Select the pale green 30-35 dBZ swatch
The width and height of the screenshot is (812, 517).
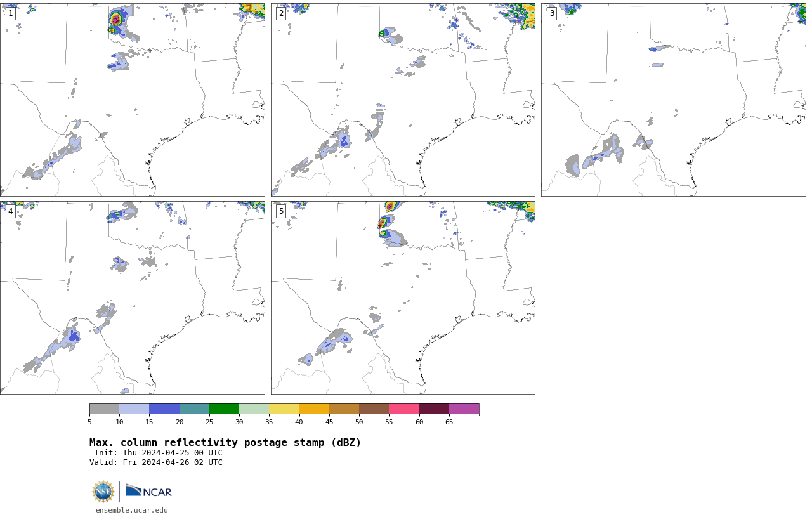(x=254, y=409)
